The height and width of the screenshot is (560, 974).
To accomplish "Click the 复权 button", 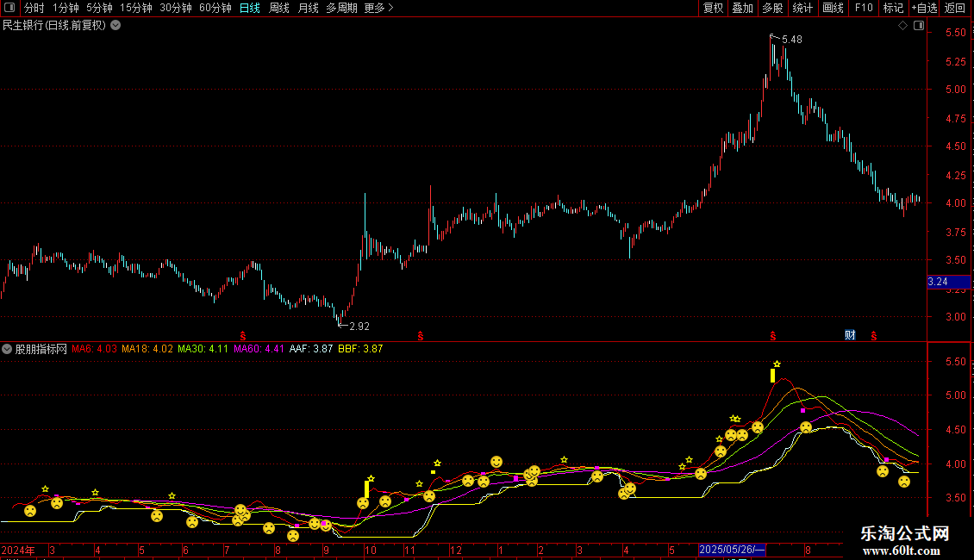I will [x=713, y=8].
